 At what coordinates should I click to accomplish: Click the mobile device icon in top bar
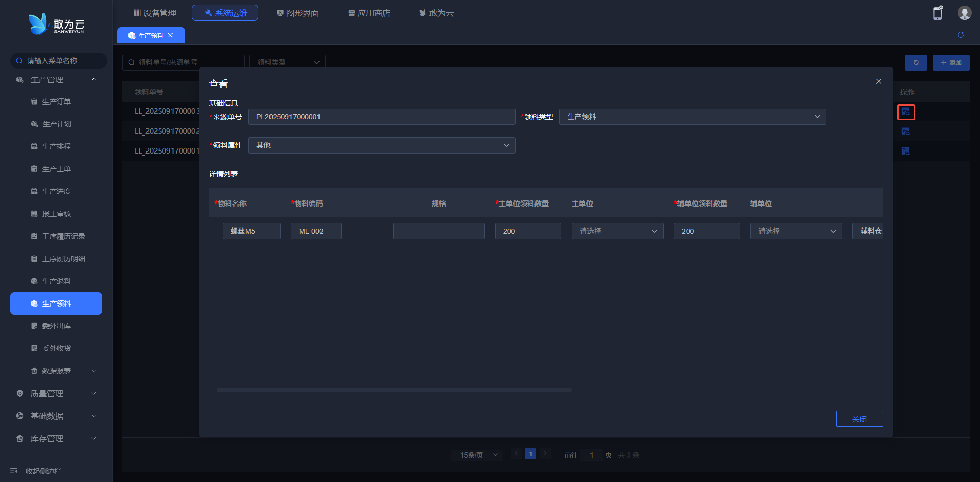click(937, 13)
